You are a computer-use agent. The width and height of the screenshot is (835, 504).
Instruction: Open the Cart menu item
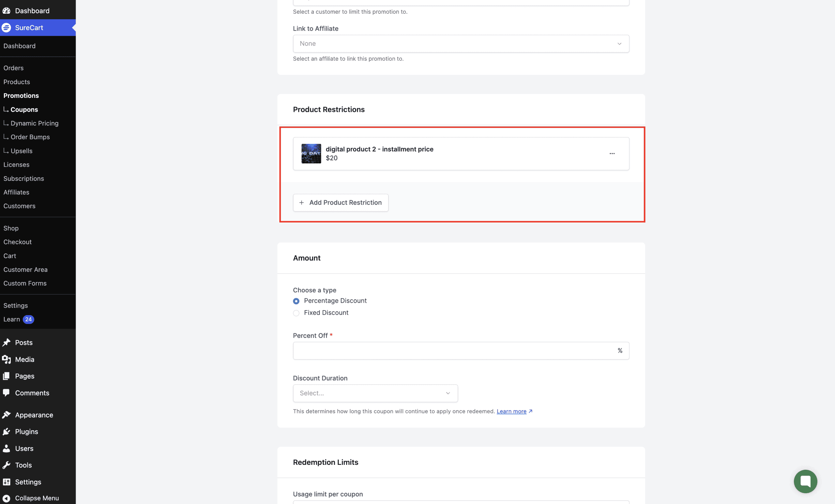(x=10, y=256)
